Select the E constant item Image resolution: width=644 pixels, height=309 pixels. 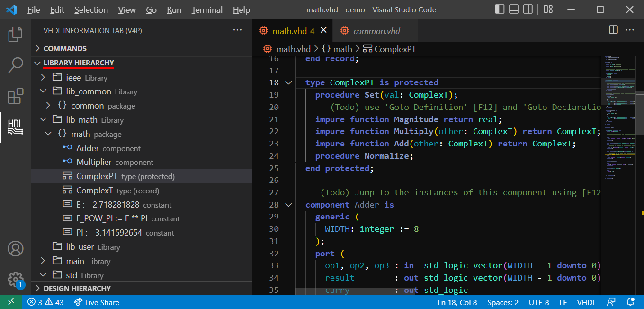tap(141, 205)
